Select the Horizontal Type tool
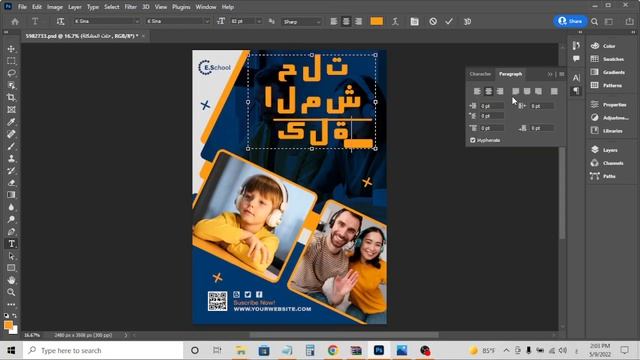Viewport: 640px width, 360px height. [11, 244]
